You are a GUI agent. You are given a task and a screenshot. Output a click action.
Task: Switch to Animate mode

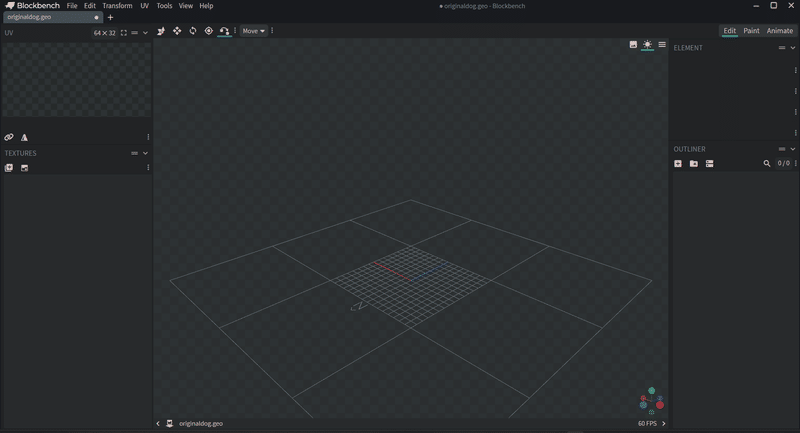(780, 31)
